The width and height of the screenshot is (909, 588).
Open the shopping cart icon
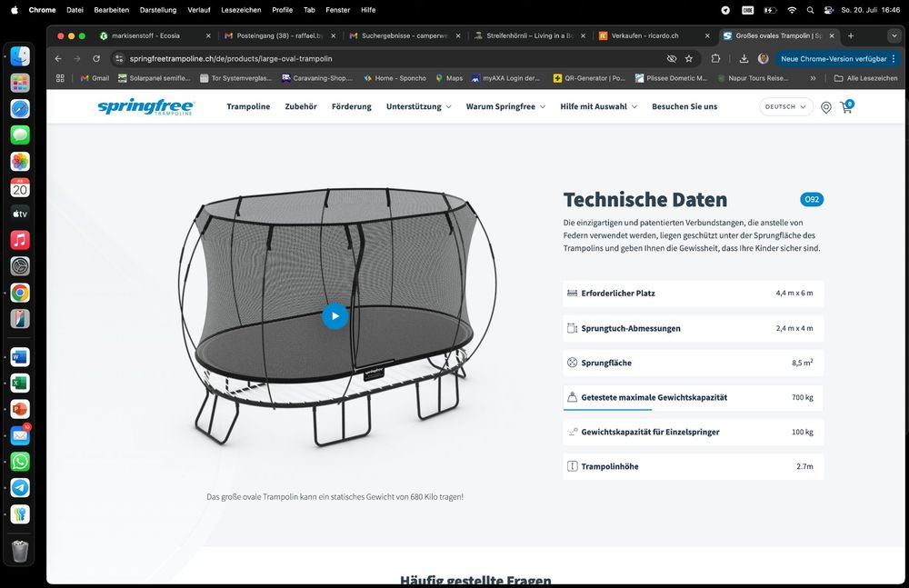pos(846,107)
